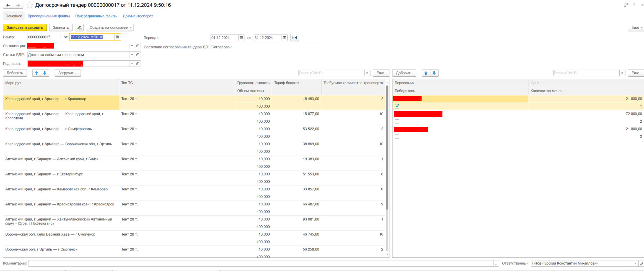Switch to the 'Документооборот' tab
Image resolution: width=644 pixels, height=271 pixels.
tap(138, 16)
